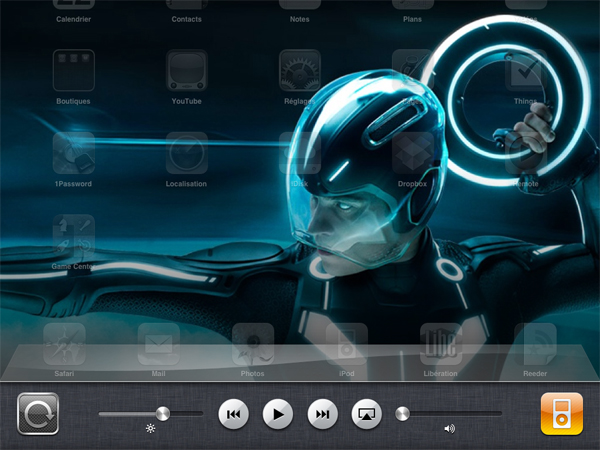Launch Safari from the dock
This screenshot has height=450, width=600.
coord(64,344)
